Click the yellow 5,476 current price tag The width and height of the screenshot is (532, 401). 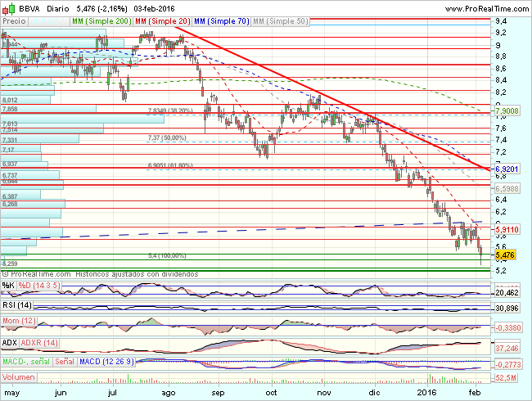pos(505,255)
